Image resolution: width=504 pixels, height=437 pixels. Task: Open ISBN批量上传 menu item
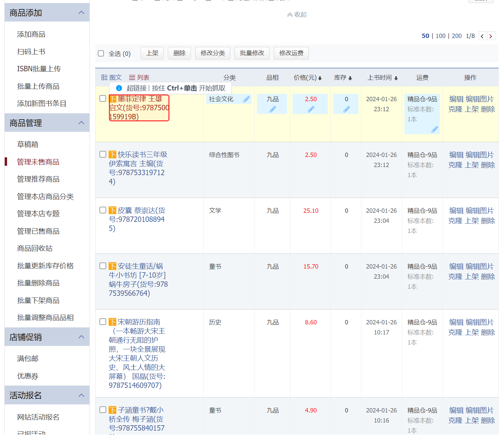39,69
